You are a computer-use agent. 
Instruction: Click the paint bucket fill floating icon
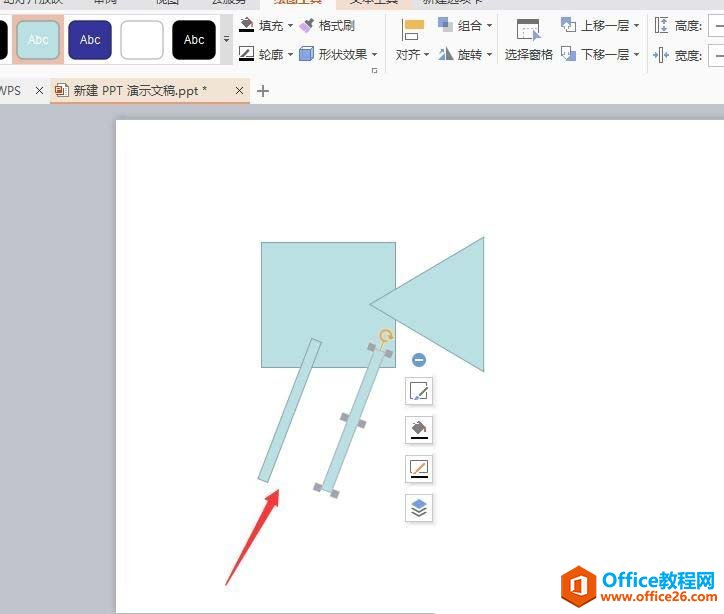tap(419, 430)
